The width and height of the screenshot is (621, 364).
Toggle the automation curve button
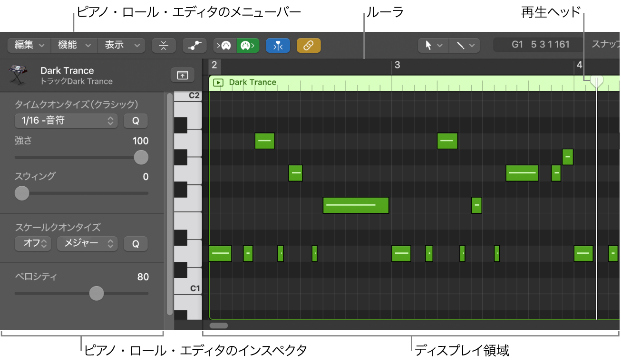point(194,45)
